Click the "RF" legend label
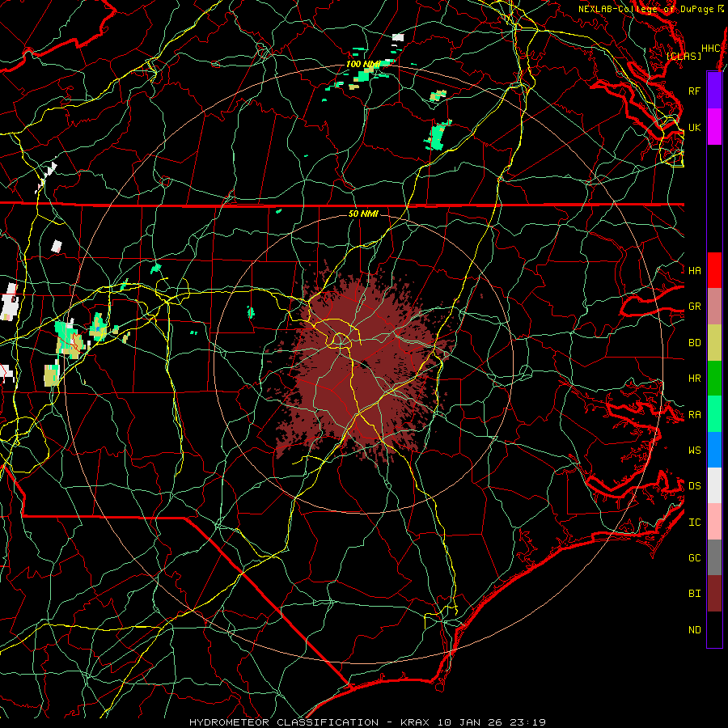Viewport: 728px width, 728px height. [x=694, y=91]
